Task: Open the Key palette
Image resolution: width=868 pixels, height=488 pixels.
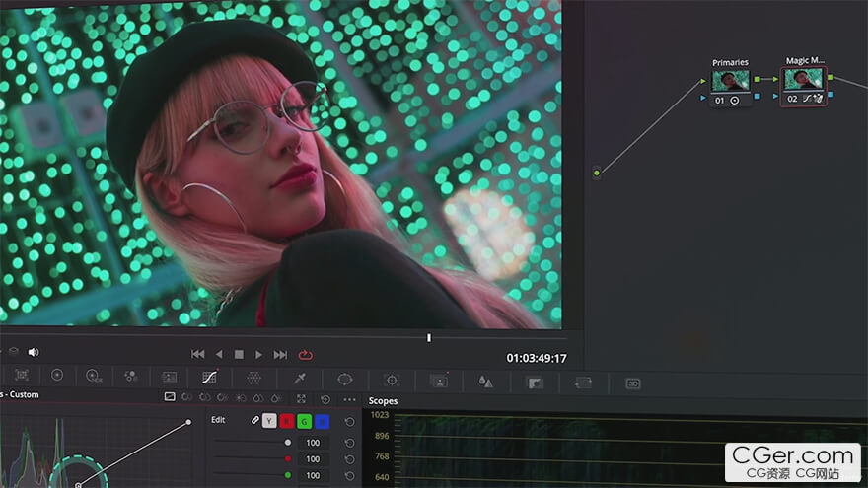Action: pyautogui.click(x=535, y=383)
